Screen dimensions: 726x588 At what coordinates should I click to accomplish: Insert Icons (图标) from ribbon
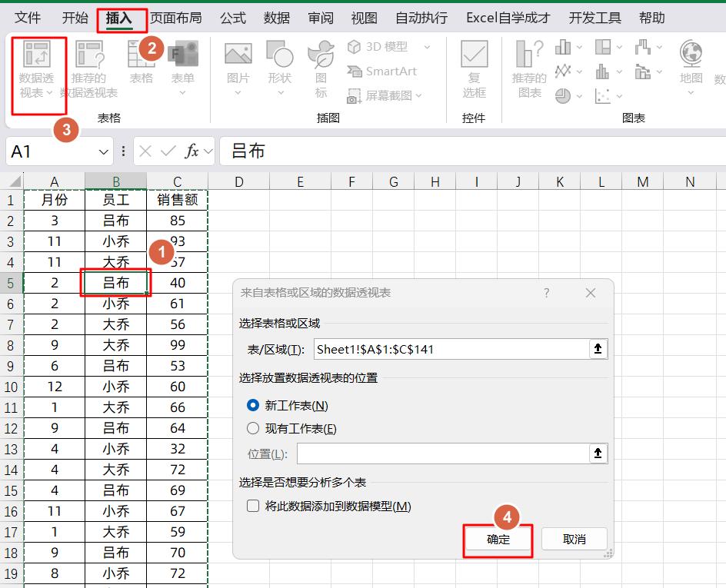click(321, 68)
